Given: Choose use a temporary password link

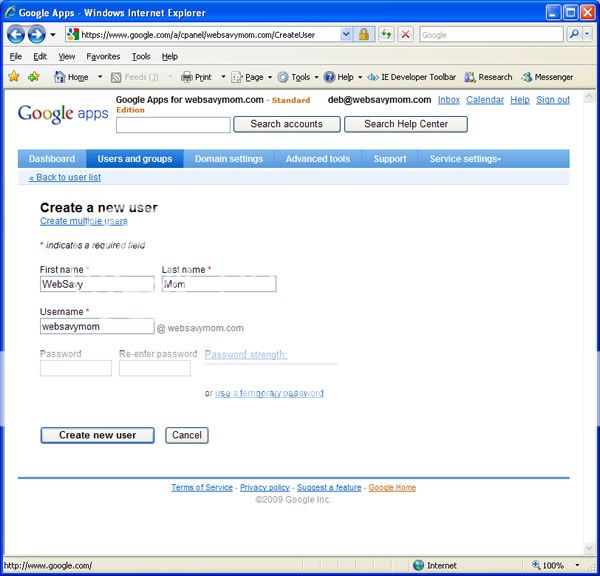Looking at the screenshot, I should tap(269, 393).
